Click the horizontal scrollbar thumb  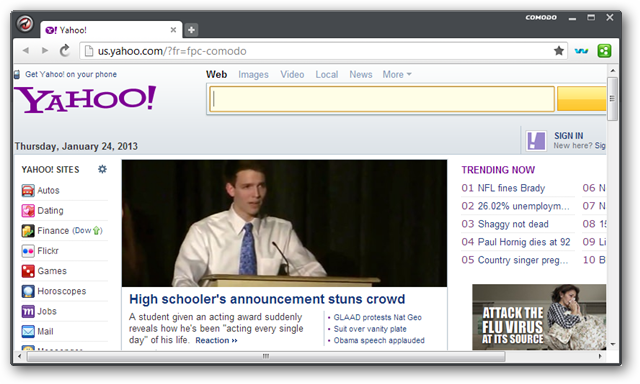pyautogui.click(x=266, y=356)
